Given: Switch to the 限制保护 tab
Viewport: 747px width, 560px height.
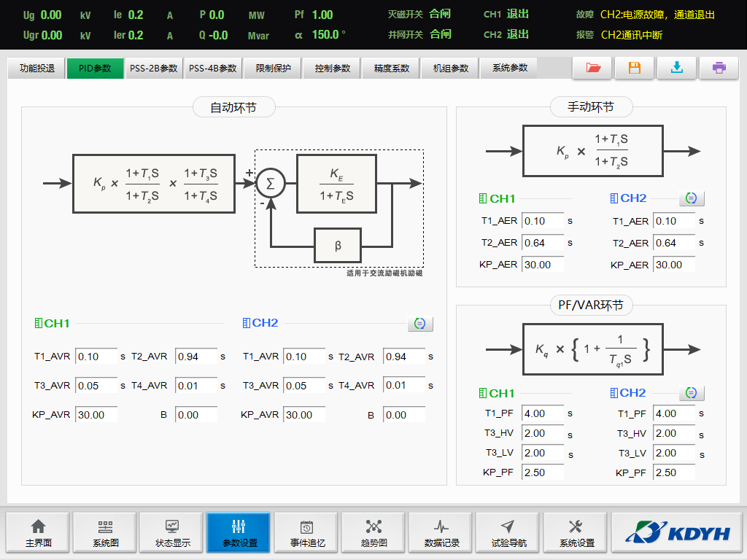Looking at the screenshot, I should [274, 69].
